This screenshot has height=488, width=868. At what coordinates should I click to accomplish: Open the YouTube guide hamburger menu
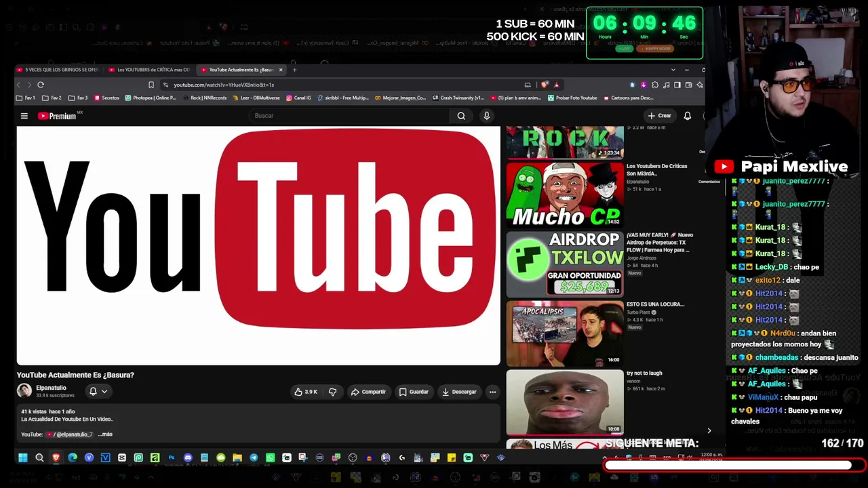(24, 116)
